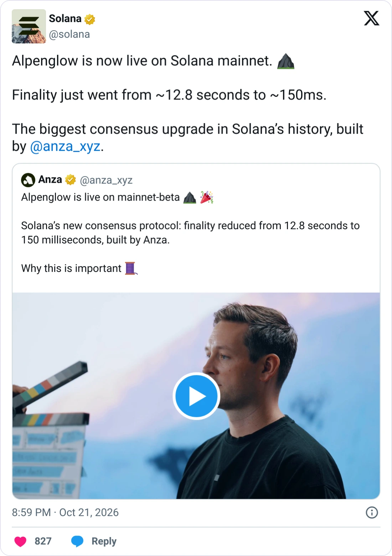Like the tweet with the heart icon
Image resolution: width=392 pixels, height=556 pixels.
(20, 541)
